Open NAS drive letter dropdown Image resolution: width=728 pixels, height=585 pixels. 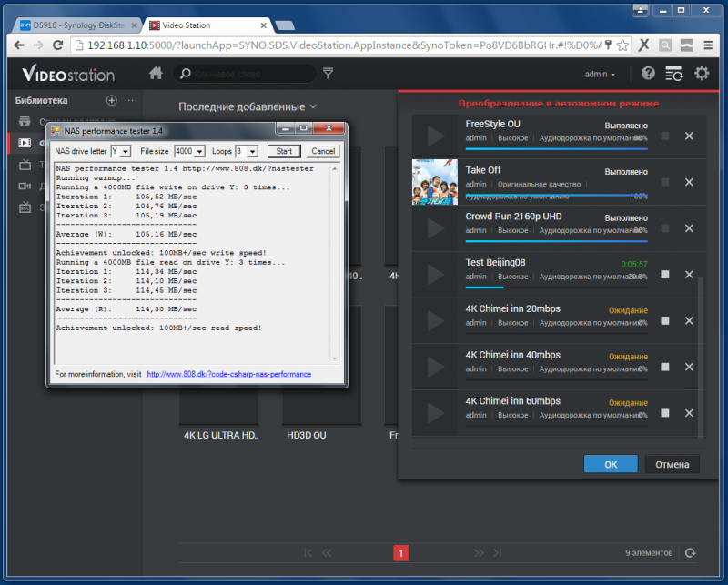(126, 151)
